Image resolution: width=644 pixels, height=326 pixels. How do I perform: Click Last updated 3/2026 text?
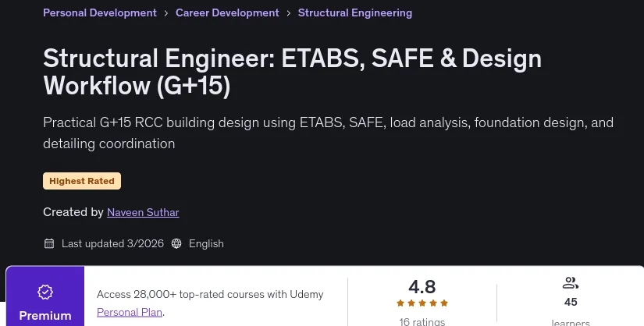click(112, 243)
